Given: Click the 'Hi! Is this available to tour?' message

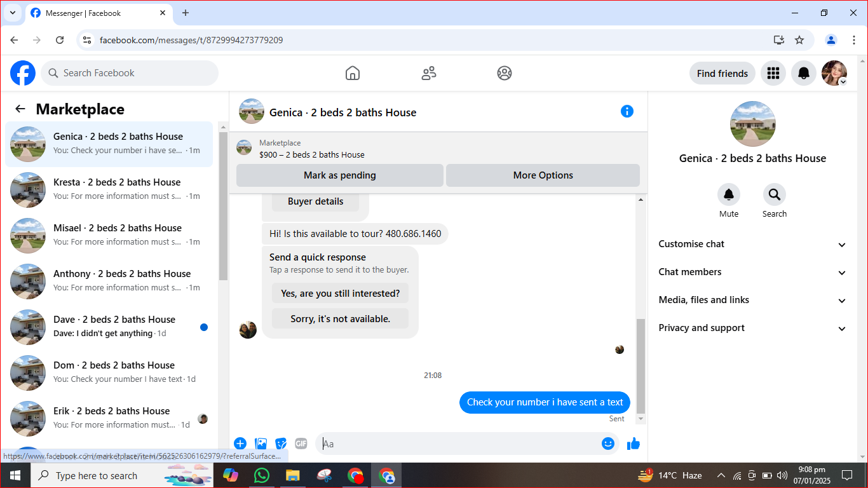Looking at the screenshot, I should click(x=355, y=234).
